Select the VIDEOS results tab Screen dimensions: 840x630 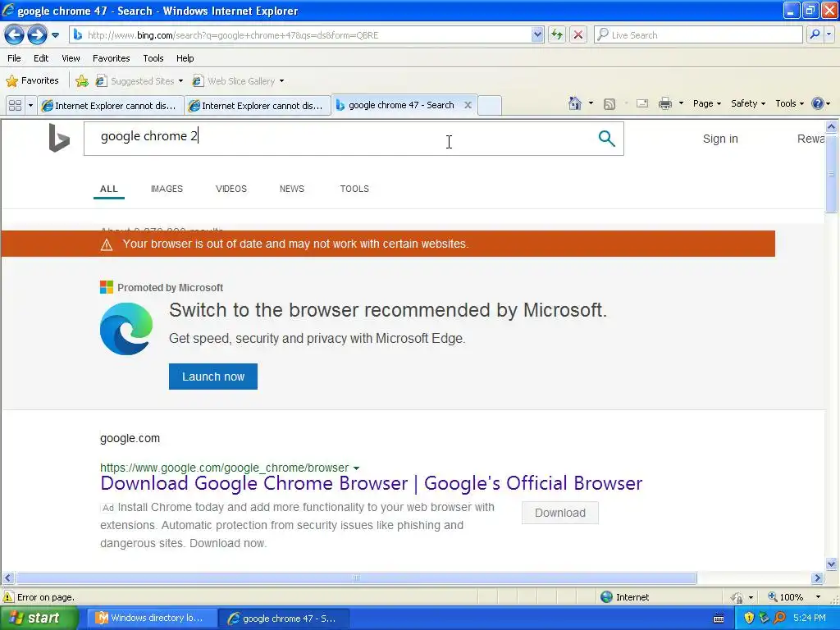tap(231, 189)
